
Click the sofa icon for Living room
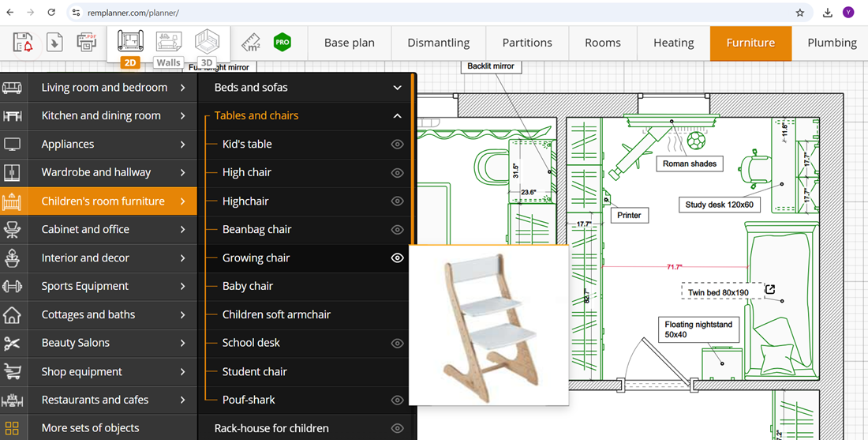tap(12, 88)
